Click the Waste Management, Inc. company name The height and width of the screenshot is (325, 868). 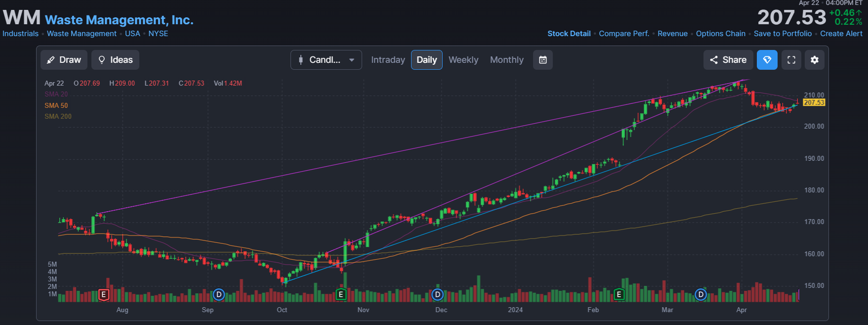coord(119,20)
